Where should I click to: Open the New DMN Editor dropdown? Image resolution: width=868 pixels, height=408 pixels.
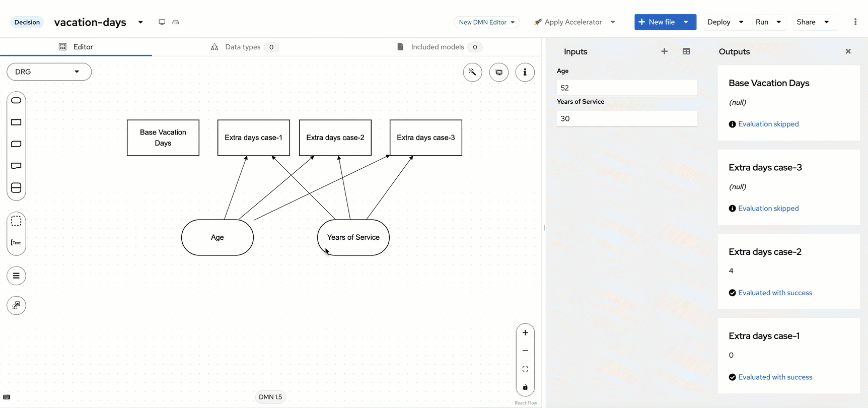pyautogui.click(x=486, y=22)
